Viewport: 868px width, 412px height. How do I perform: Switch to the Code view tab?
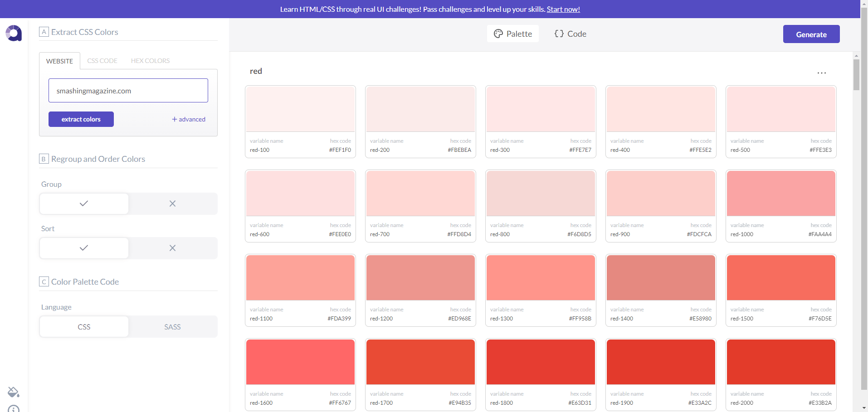coord(570,34)
